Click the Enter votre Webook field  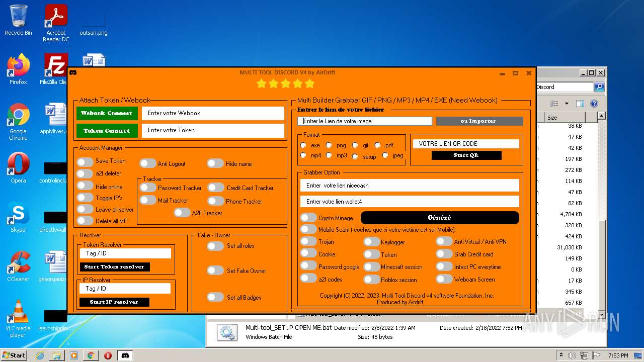click(x=213, y=113)
